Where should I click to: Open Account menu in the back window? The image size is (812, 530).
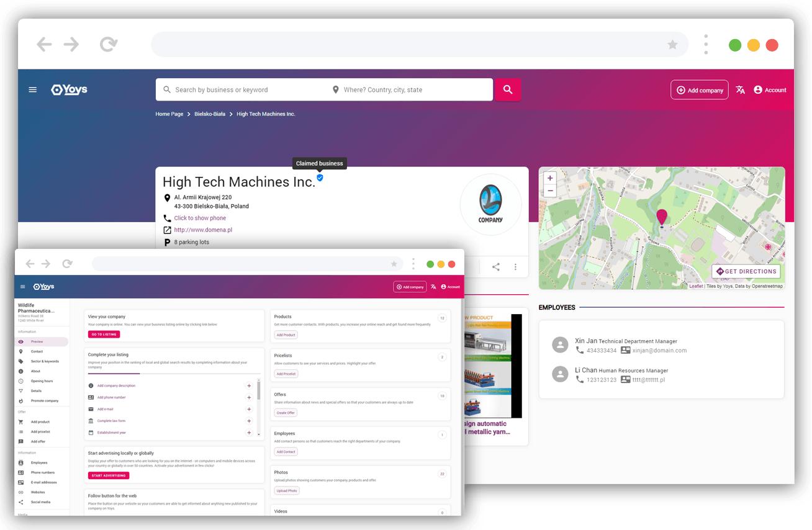pos(770,90)
